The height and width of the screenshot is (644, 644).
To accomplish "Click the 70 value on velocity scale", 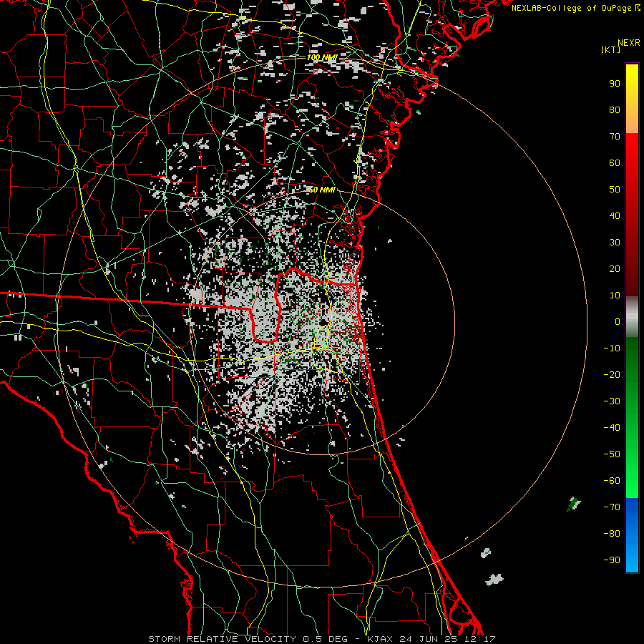I will (615, 137).
